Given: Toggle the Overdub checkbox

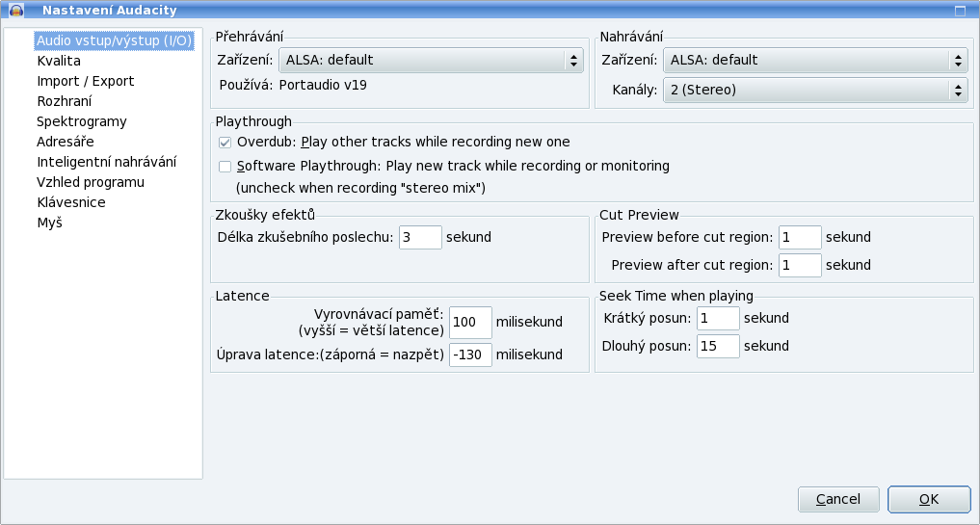Looking at the screenshot, I should (x=225, y=143).
